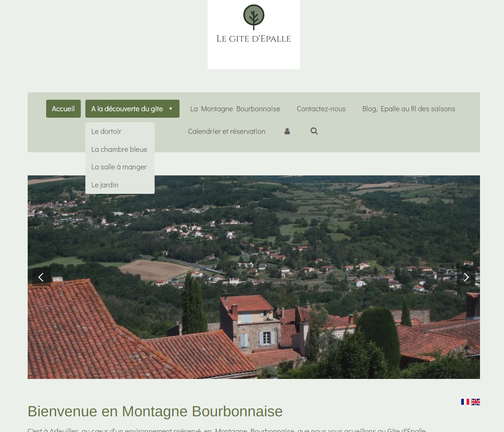The height and width of the screenshot is (432, 504).
Task: Advance slideshow with the right arrow
Action: coord(466,277)
